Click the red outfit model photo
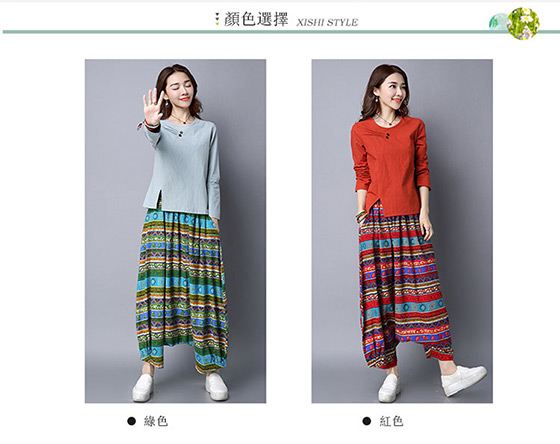 pyautogui.click(x=402, y=231)
